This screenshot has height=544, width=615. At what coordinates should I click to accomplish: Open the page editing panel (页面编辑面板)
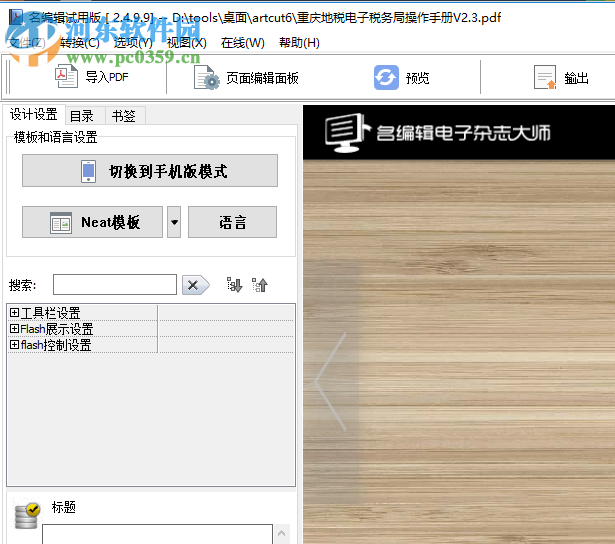click(x=246, y=78)
